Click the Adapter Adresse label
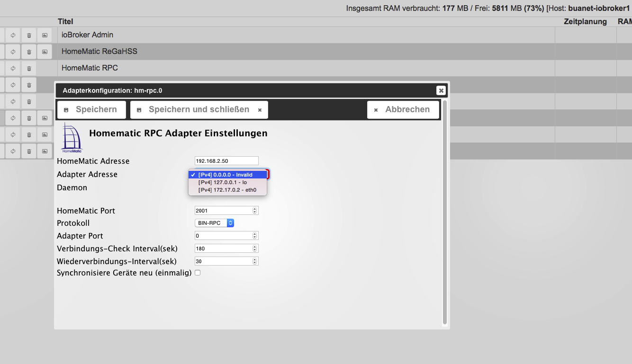Screen dimensions: 632x364 pyautogui.click(x=87, y=175)
